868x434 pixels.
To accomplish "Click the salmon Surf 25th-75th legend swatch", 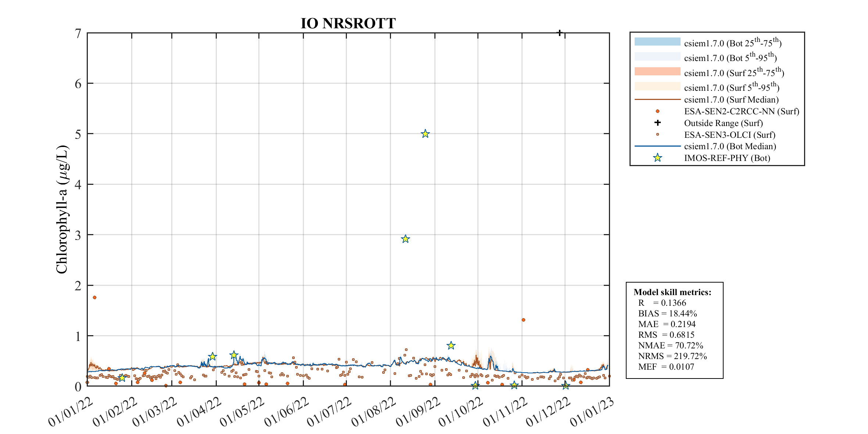I will pyautogui.click(x=657, y=72).
